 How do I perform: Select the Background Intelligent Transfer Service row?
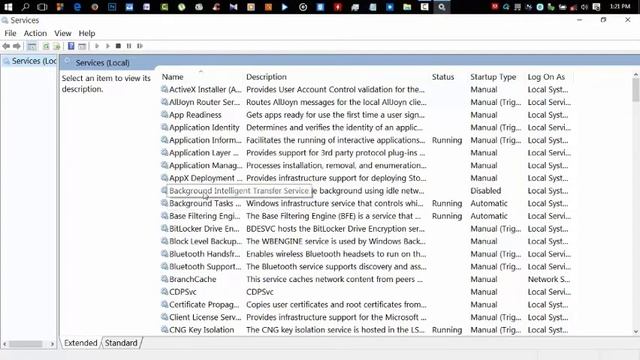[366, 191]
